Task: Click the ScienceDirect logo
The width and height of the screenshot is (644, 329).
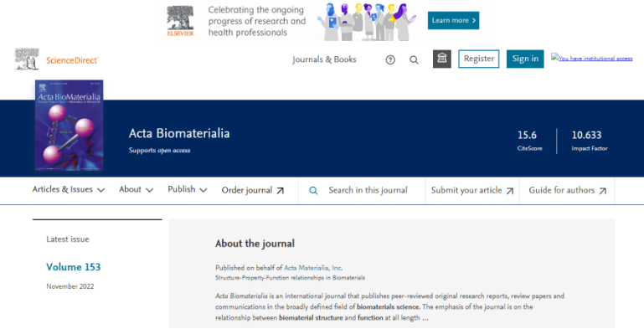Action: click(x=57, y=59)
